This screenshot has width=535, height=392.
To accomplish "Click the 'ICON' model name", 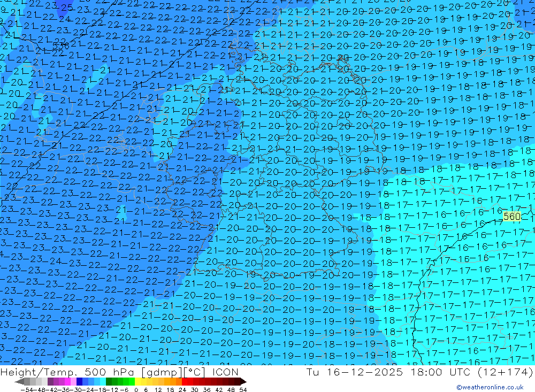I will (x=226, y=372).
